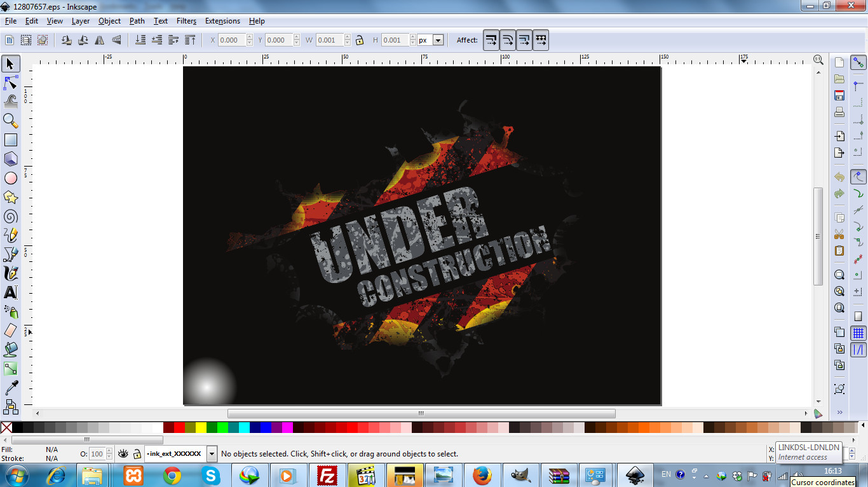Select the Color picker dropper tool
This screenshot has height=487, width=868.
(11, 387)
